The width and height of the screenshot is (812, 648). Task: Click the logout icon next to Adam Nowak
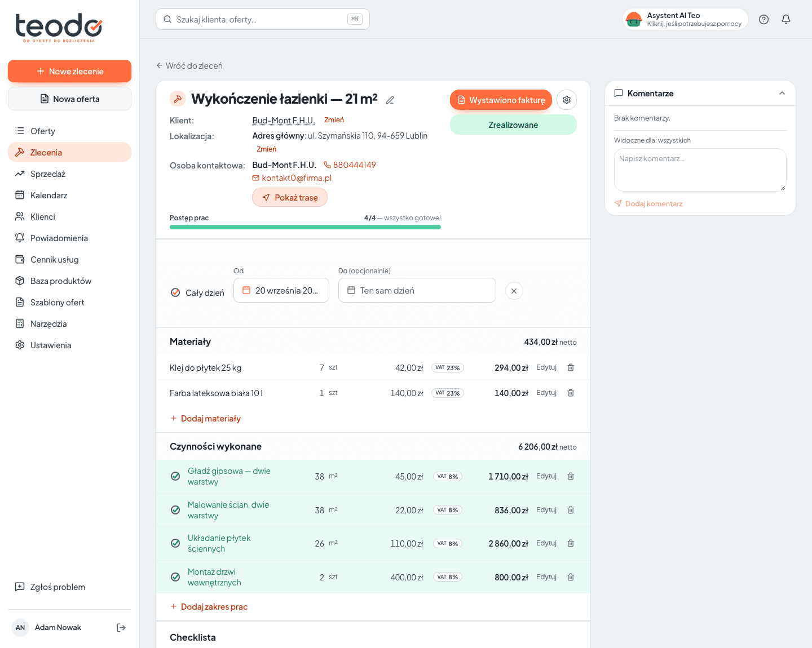point(121,628)
